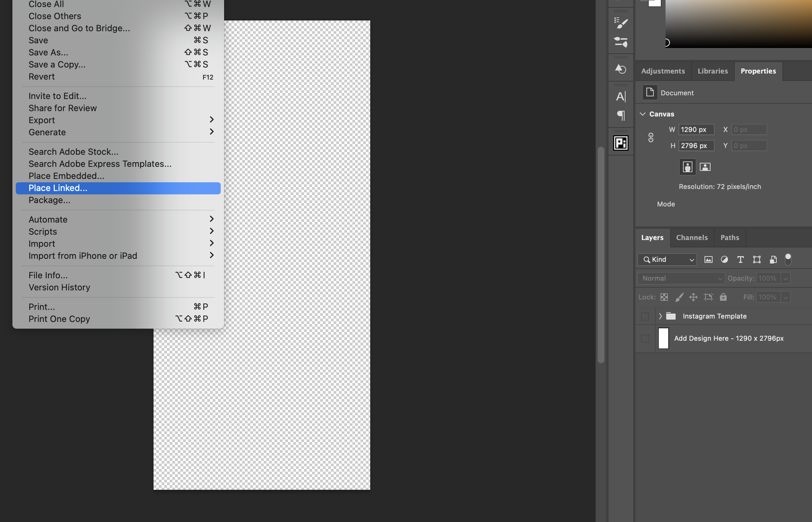
Task: Open the Libraries tab
Action: tap(712, 71)
